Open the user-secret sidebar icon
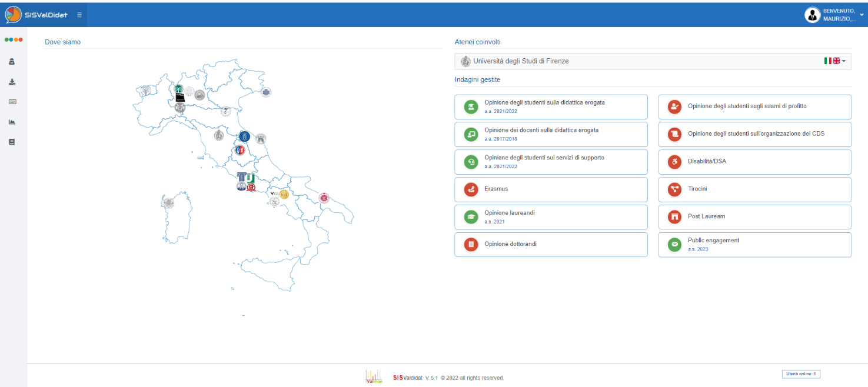 (x=12, y=61)
